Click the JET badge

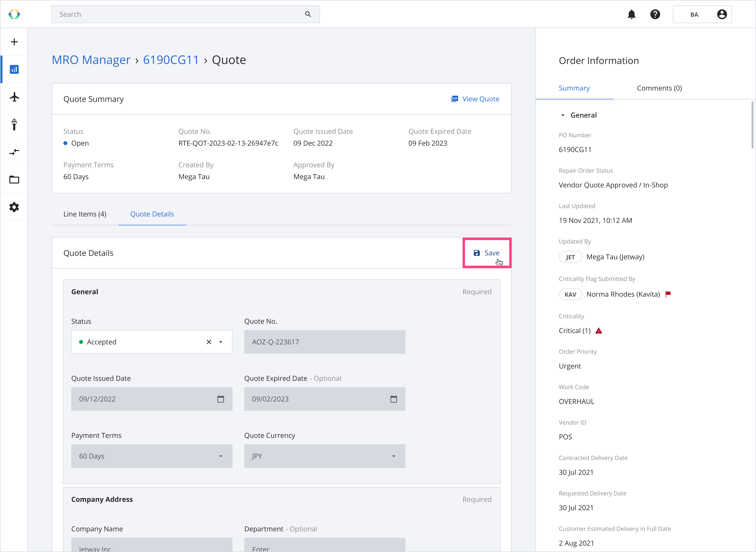[570, 257]
